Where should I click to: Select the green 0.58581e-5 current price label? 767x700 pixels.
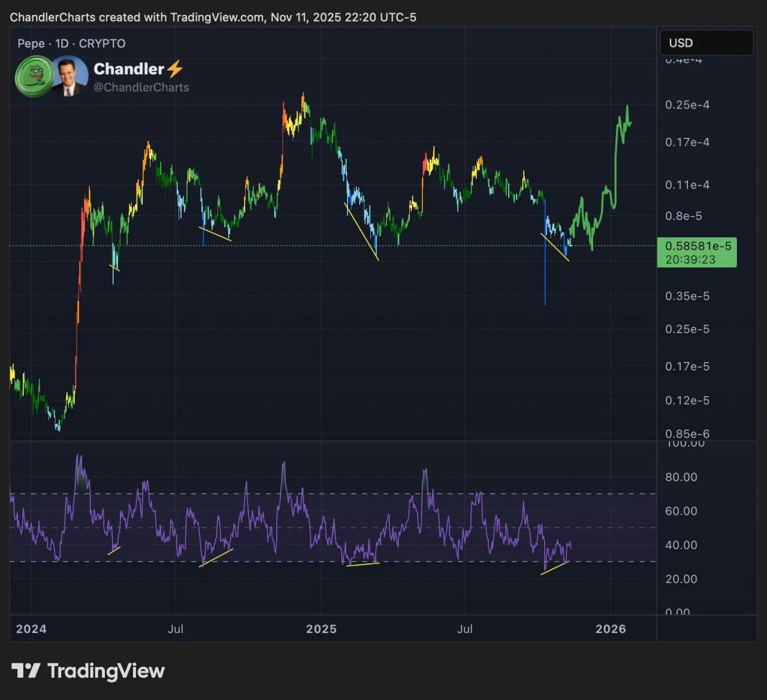[x=697, y=246]
